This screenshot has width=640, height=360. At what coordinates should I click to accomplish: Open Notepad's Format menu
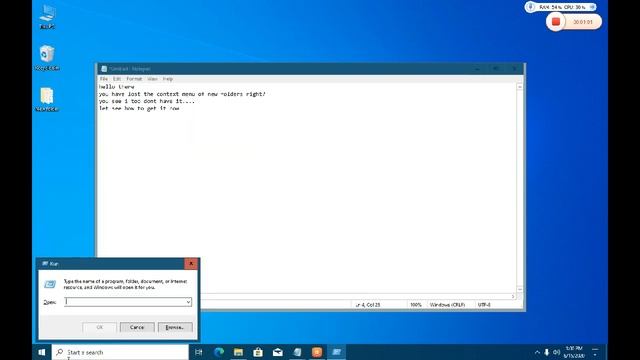click(134, 79)
